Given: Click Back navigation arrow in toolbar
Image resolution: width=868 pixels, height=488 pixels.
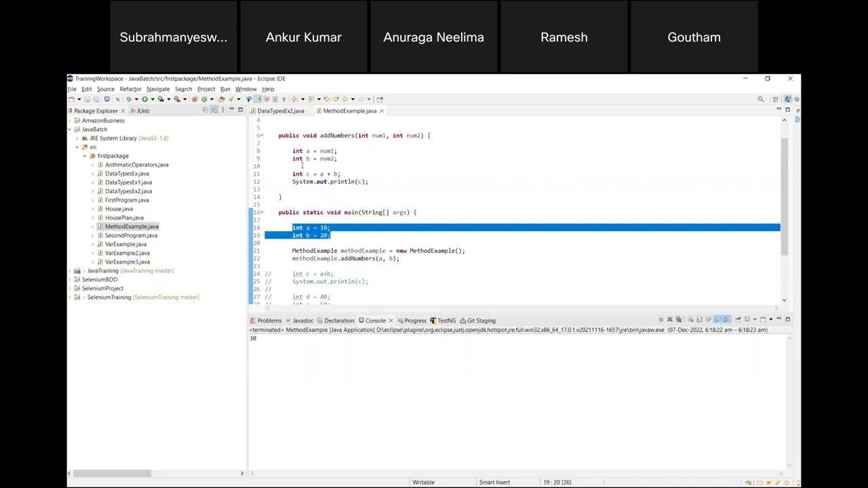Looking at the screenshot, I should (x=344, y=99).
